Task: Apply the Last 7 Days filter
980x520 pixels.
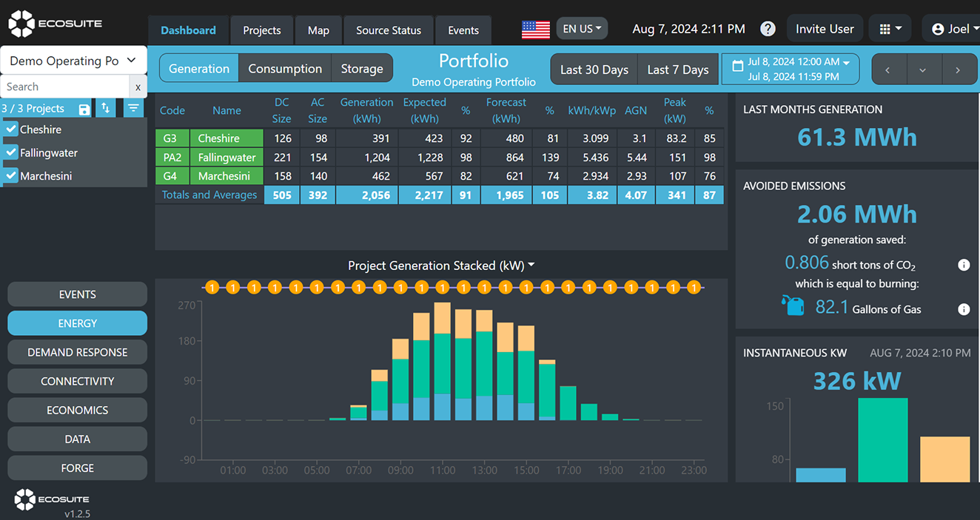Action: point(677,69)
